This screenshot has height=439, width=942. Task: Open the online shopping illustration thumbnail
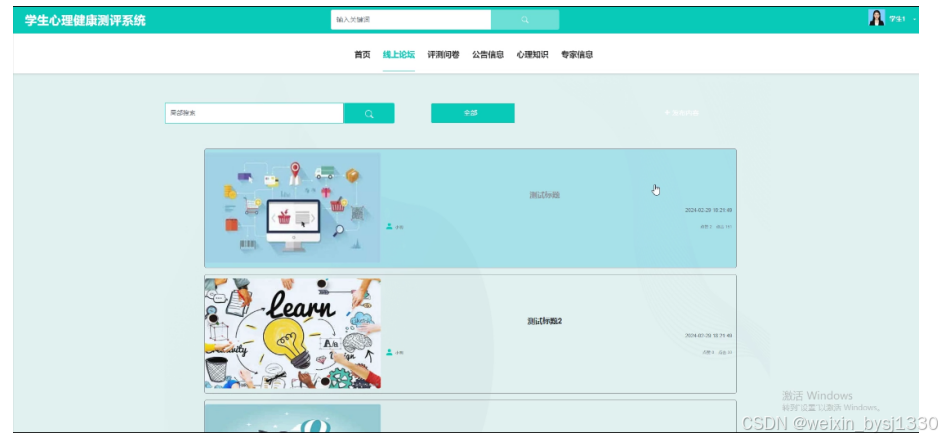(293, 208)
